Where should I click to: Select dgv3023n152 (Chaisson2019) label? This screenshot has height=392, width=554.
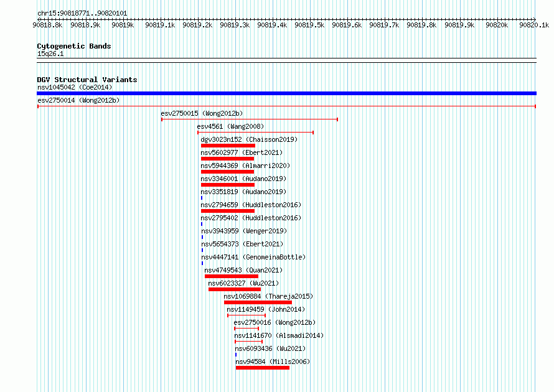pyautogui.click(x=249, y=139)
